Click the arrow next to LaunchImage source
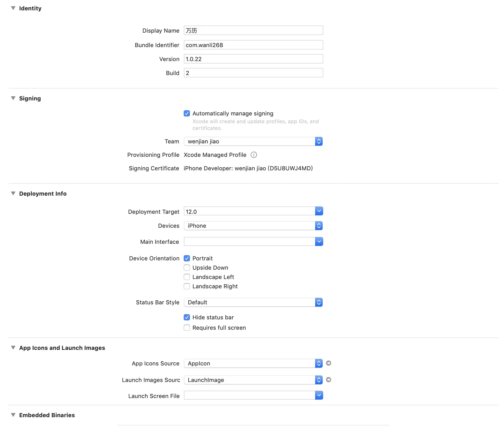This screenshot has height=427, width=504. click(x=328, y=380)
